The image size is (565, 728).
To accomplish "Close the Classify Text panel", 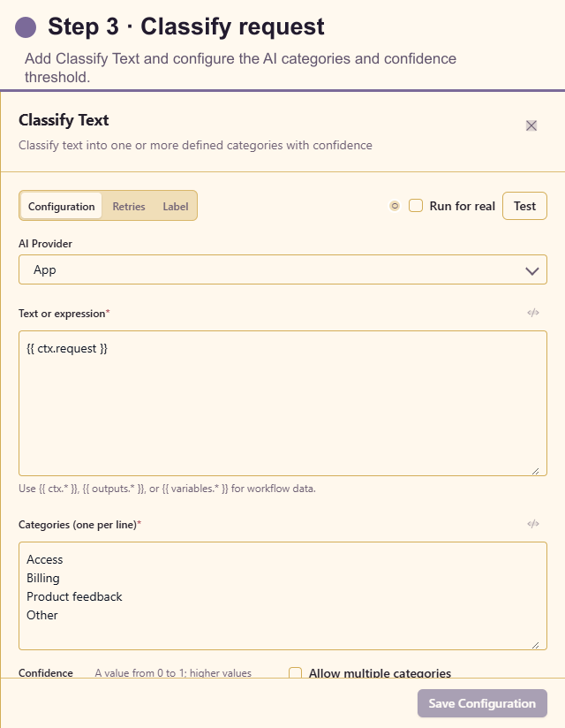I will [x=531, y=125].
